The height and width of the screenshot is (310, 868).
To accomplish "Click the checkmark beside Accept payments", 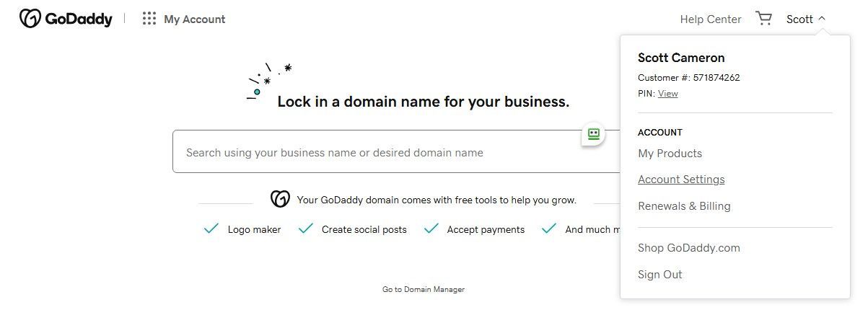I will point(431,229).
